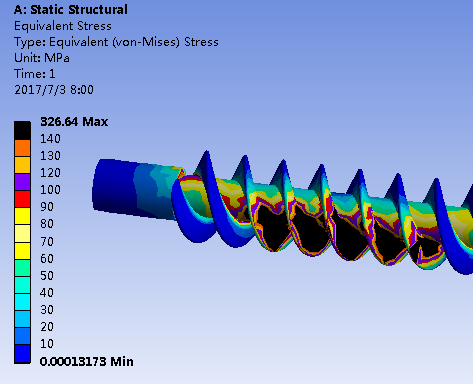Select the cyan legend band above 30
473x384 pixels.
pos(22,302)
